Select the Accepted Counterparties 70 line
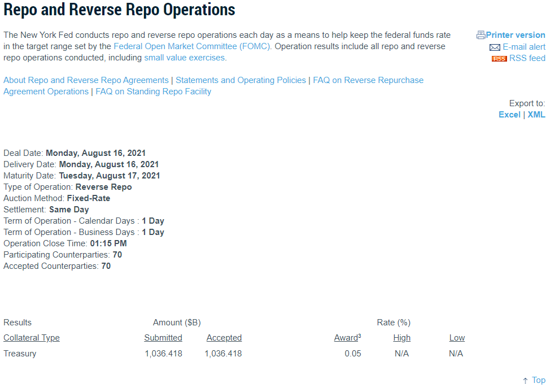The width and height of the screenshot is (559, 392). 57,266
